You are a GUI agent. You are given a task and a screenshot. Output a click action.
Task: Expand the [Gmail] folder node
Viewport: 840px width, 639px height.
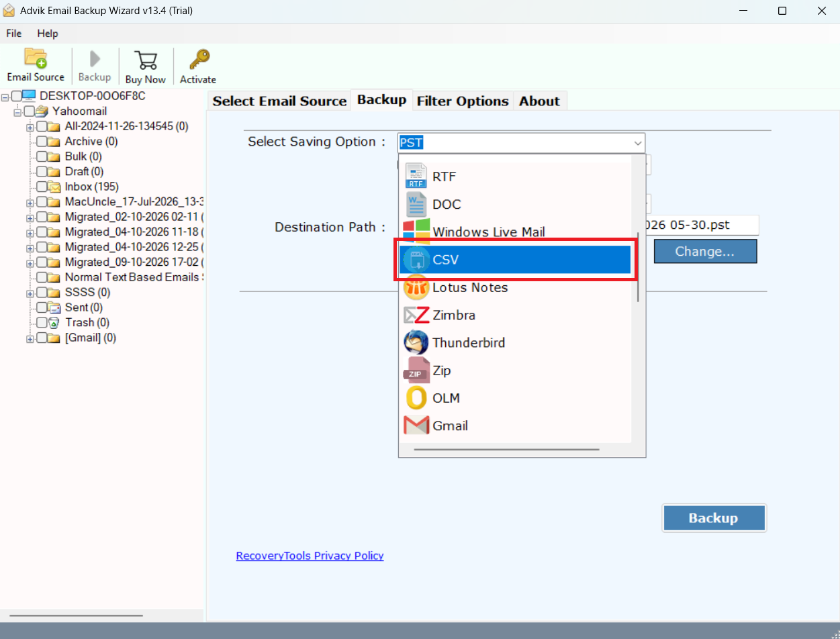click(x=30, y=338)
